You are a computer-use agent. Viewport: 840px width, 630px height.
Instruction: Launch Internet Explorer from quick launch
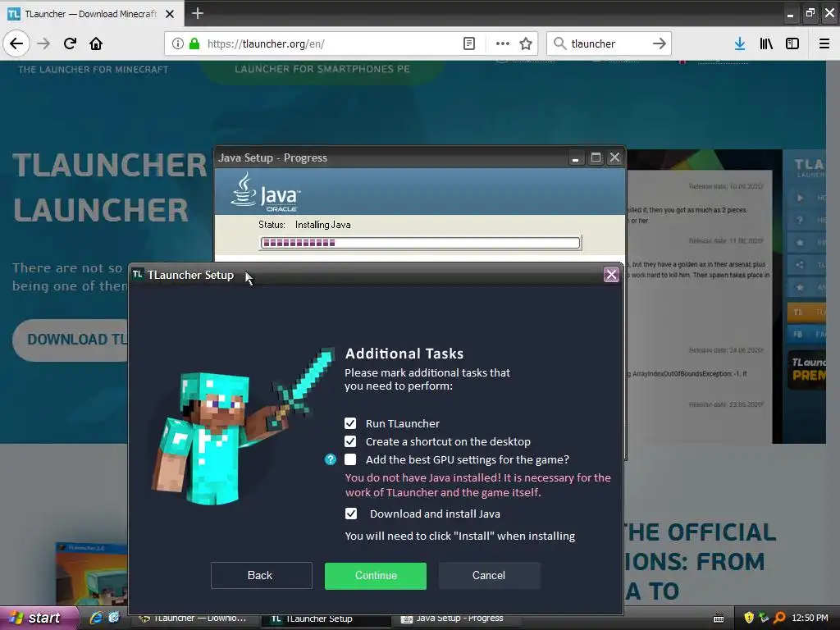96,618
